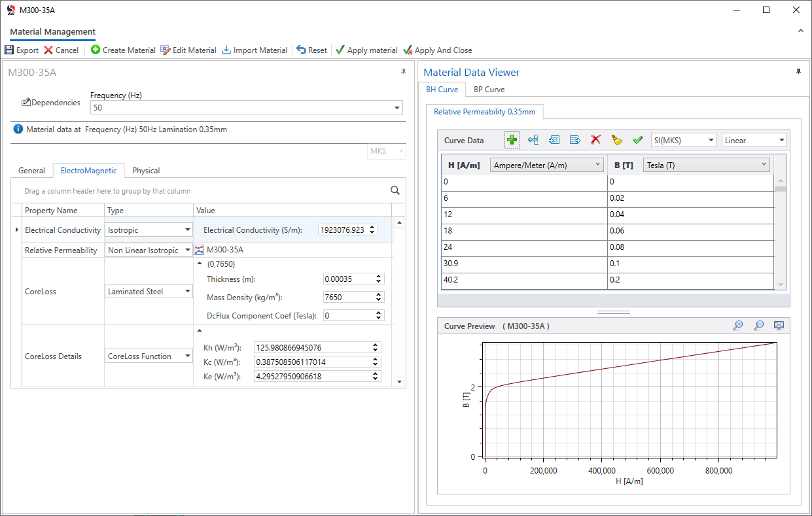Pin the M300-35A left panel
Image resolution: width=812 pixels, height=516 pixels.
pos(403,71)
